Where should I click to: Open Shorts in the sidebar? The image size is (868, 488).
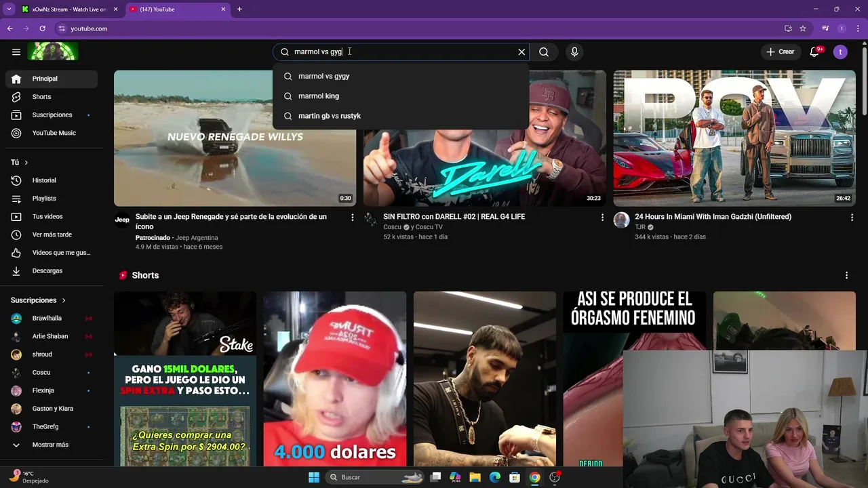click(x=52, y=97)
